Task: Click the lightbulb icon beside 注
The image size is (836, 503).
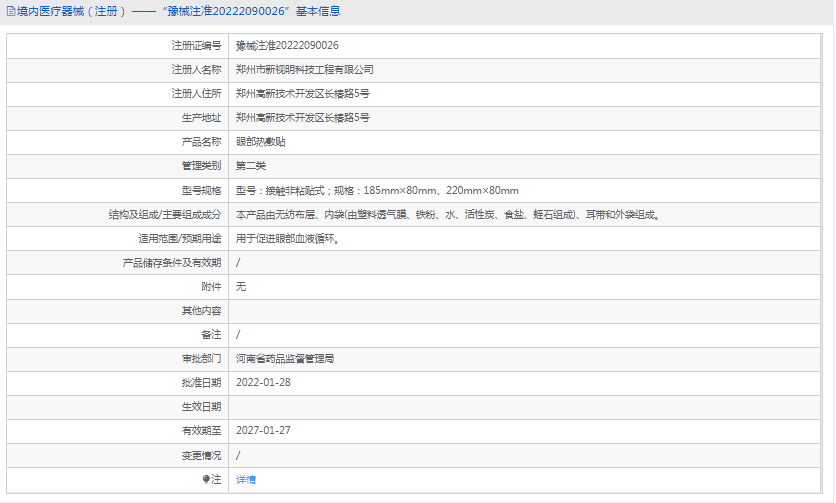Action: pyautogui.click(x=207, y=479)
